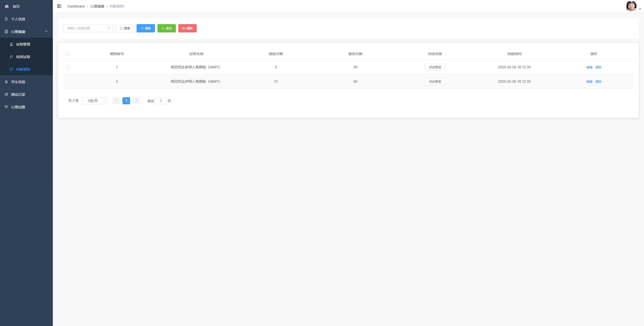Click 编辑 link for rule 2
The width and height of the screenshot is (644, 326).
[589, 81]
